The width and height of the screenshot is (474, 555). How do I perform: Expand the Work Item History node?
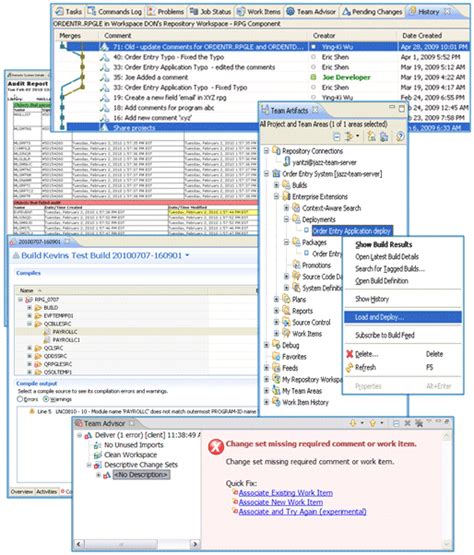[267, 402]
